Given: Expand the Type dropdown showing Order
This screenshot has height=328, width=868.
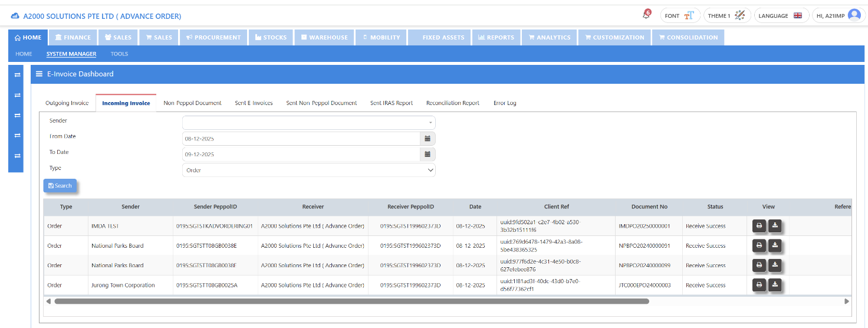Looking at the screenshot, I should pyautogui.click(x=309, y=170).
